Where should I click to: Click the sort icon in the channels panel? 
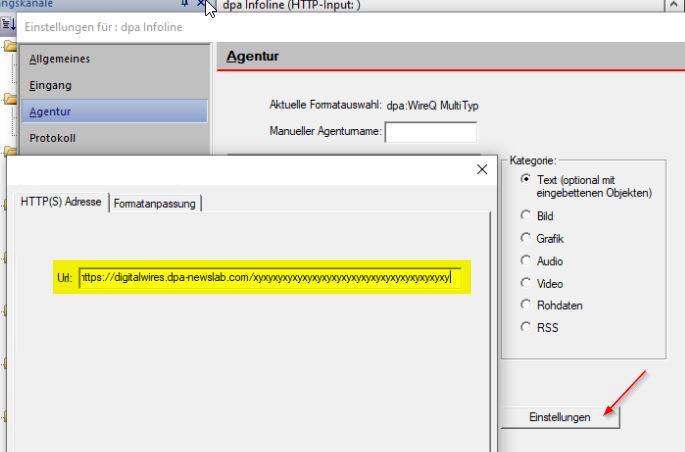[x=9, y=26]
